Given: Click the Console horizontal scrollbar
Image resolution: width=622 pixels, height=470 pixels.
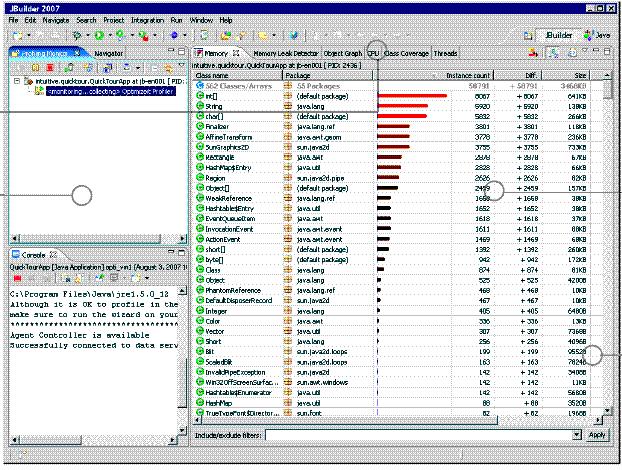Looking at the screenshot, I should (x=94, y=439).
